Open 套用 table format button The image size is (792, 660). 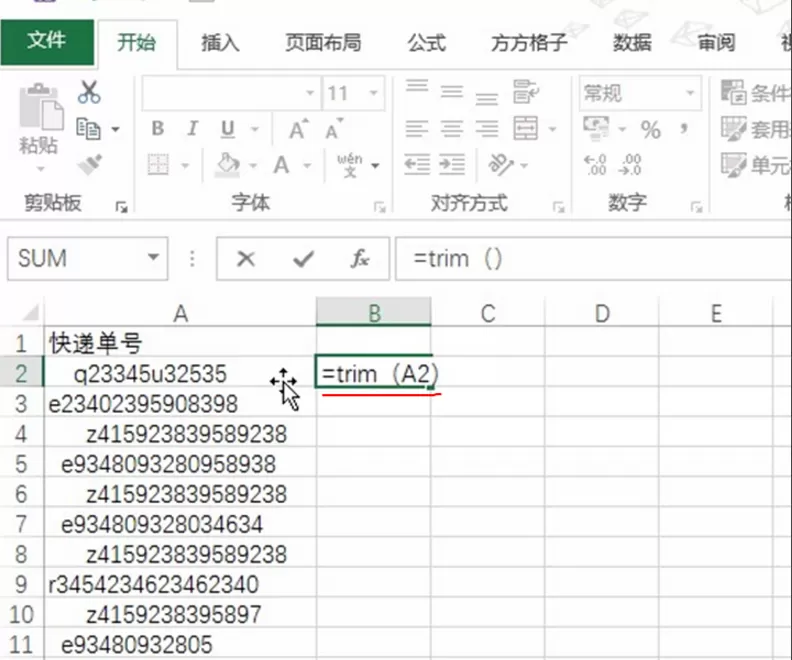point(755,129)
